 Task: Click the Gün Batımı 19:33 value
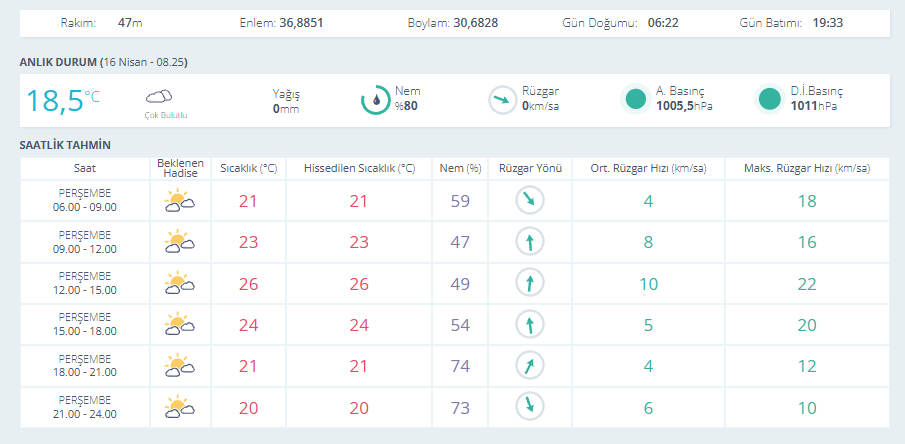pyautogui.click(x=826, y=22)
